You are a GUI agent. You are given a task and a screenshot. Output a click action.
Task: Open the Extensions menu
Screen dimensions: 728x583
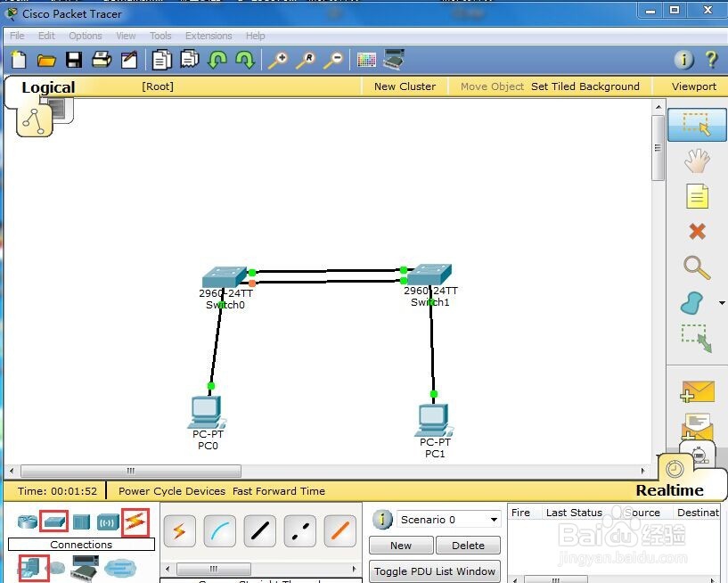(x=209, y=36)
